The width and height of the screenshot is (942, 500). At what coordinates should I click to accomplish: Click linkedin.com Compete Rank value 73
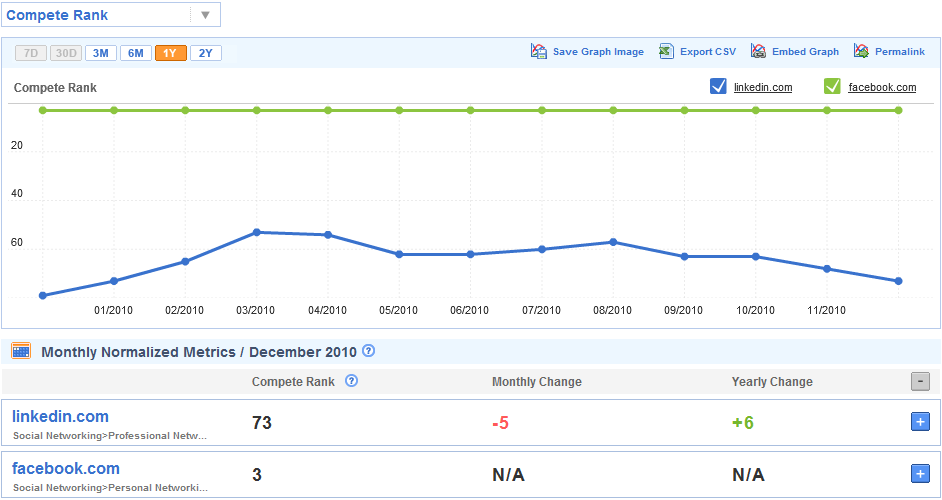pos(262,423)
